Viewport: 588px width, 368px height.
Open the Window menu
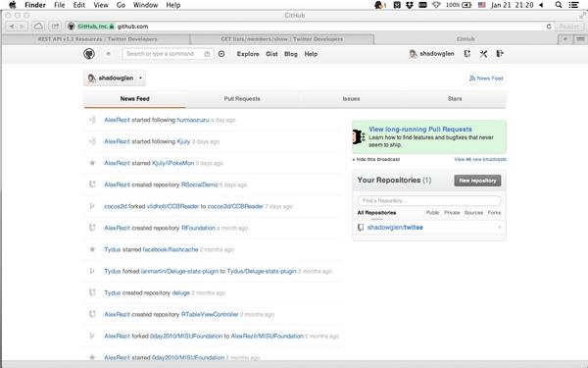point(145,5)
